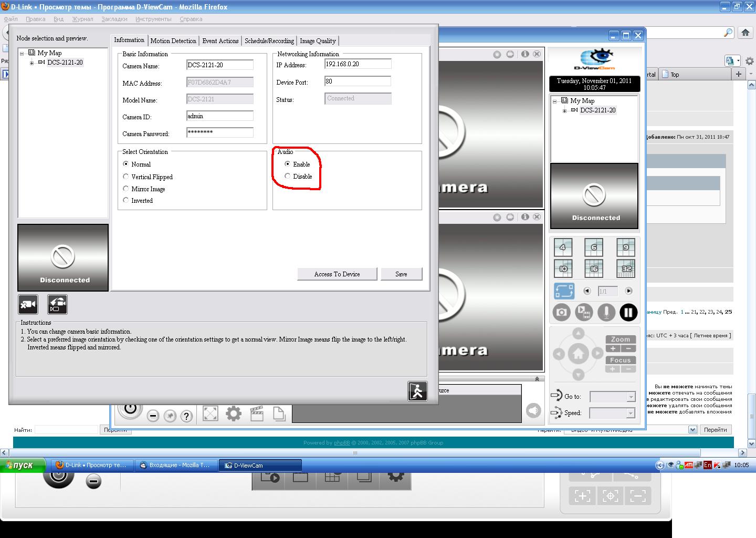
Task: Select Disable audio radio button
Action: [287, 176]
